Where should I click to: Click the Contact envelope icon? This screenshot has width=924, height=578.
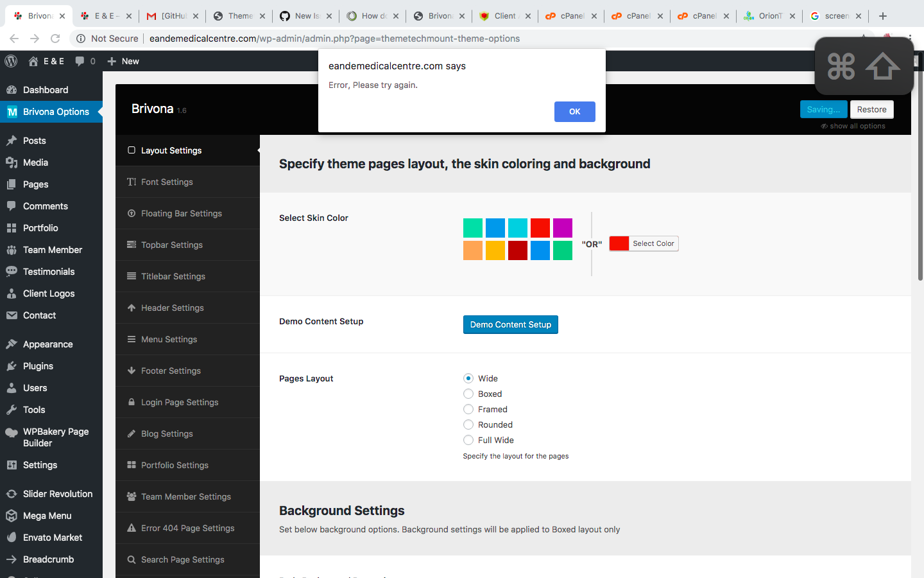click(x=12, y=315)
